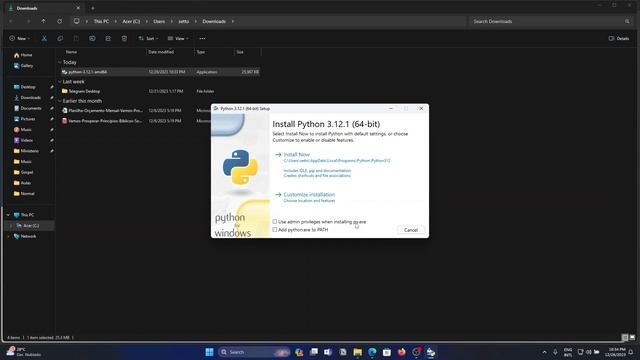Minimize the Python Setup window
640x360 pixels.
[x=391, y=109]
